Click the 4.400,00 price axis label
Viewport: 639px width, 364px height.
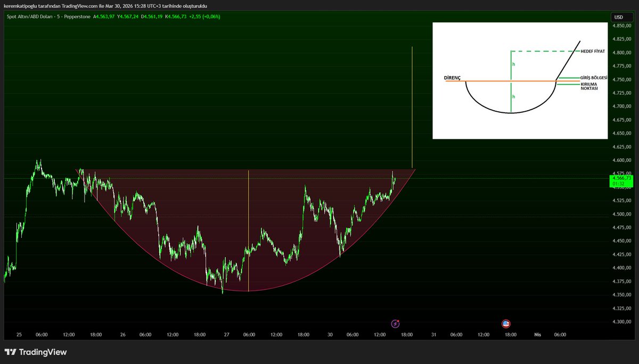point(622,268)
